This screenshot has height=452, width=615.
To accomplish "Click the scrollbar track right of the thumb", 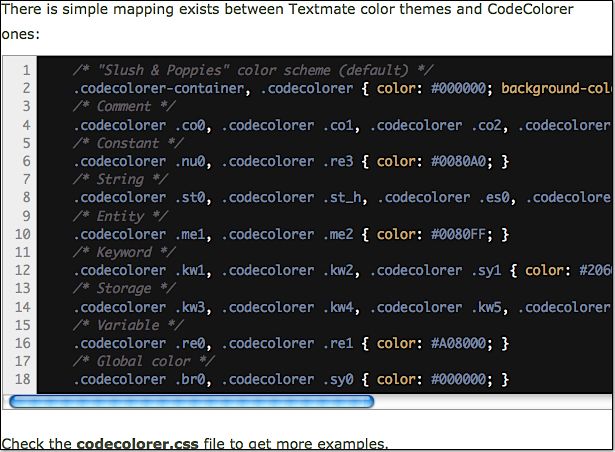I will [x=493, y=401].
